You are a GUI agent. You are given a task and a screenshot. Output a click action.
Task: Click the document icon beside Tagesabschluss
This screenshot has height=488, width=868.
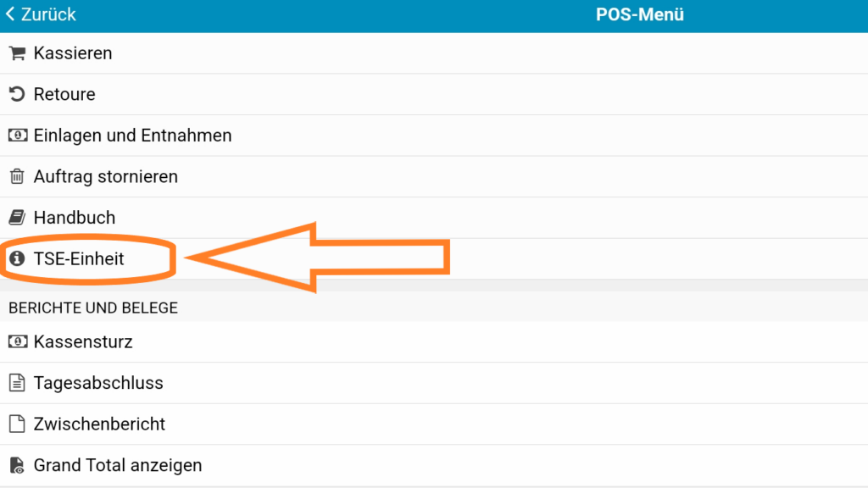[17, 382]
